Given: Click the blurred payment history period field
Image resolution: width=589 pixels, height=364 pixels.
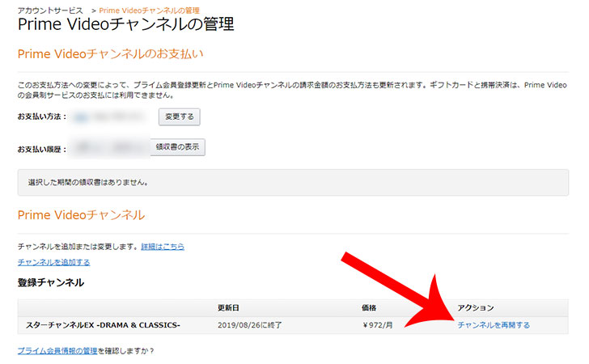Looking at the screenshot, I should pos(110,147).
